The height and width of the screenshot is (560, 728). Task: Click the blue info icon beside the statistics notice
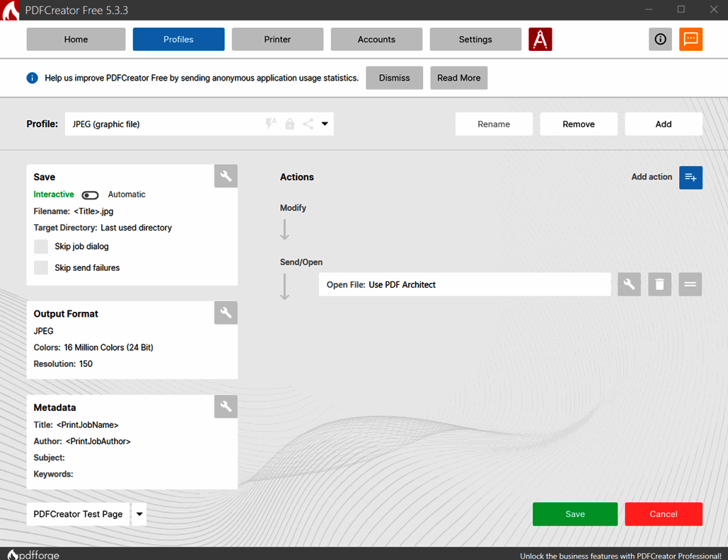click(x=32, y=78)
